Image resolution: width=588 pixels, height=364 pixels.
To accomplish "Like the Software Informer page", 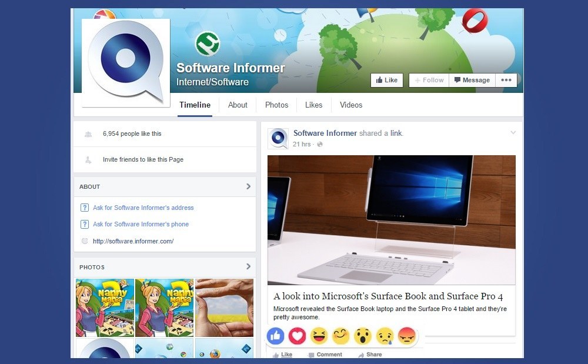I will (387, 80).
